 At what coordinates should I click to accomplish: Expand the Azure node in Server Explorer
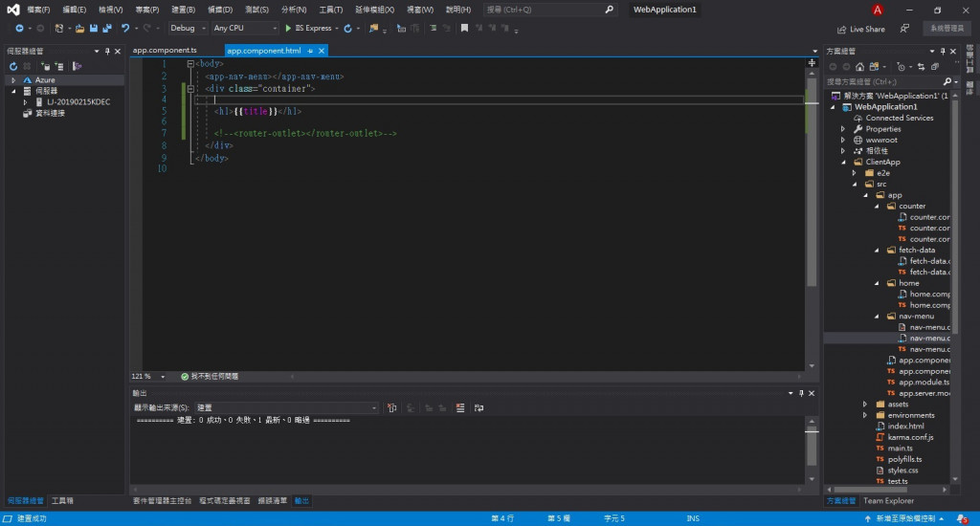tap(13, 80)
